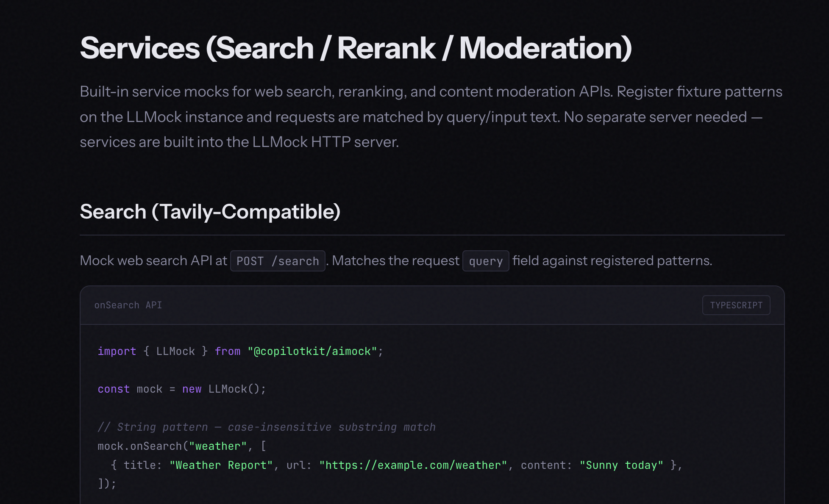829x504 pixels.
Task: Click the main Services page title
Action: (356, 48)
